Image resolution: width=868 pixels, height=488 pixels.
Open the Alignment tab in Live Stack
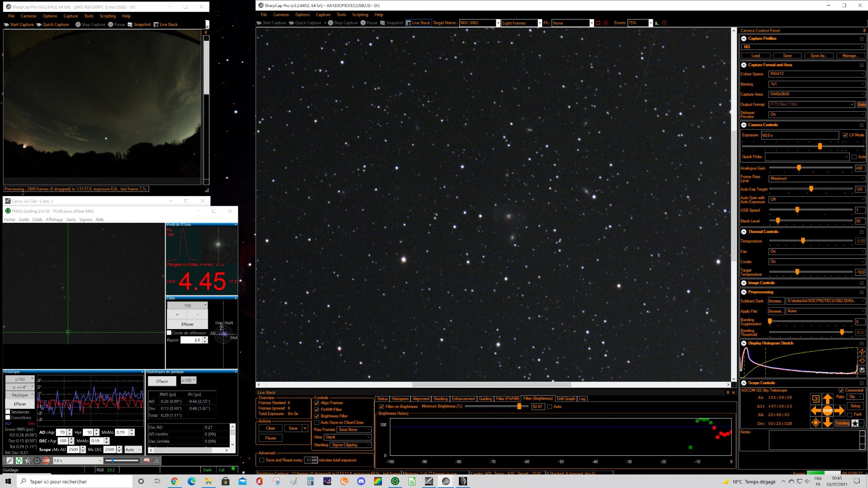point(421,399)
